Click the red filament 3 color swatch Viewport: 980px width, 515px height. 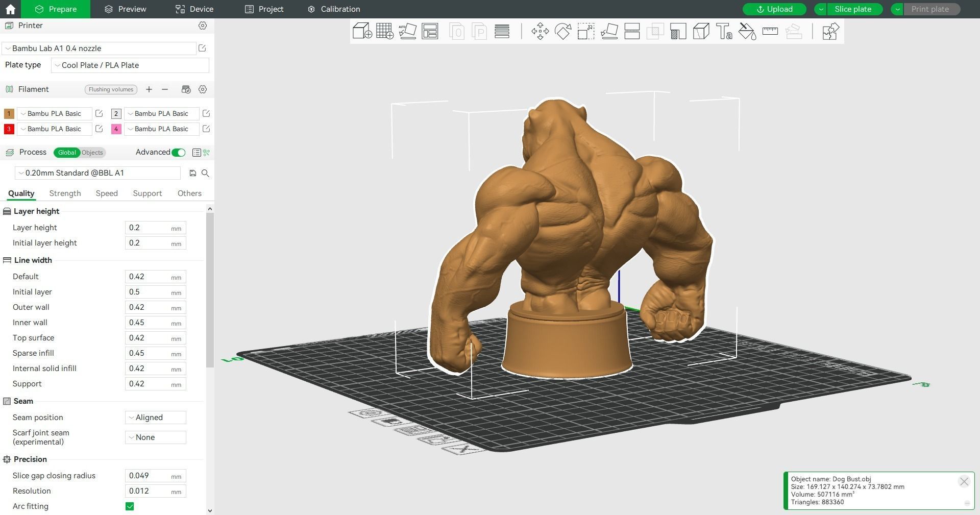click(x=9, y=129)
